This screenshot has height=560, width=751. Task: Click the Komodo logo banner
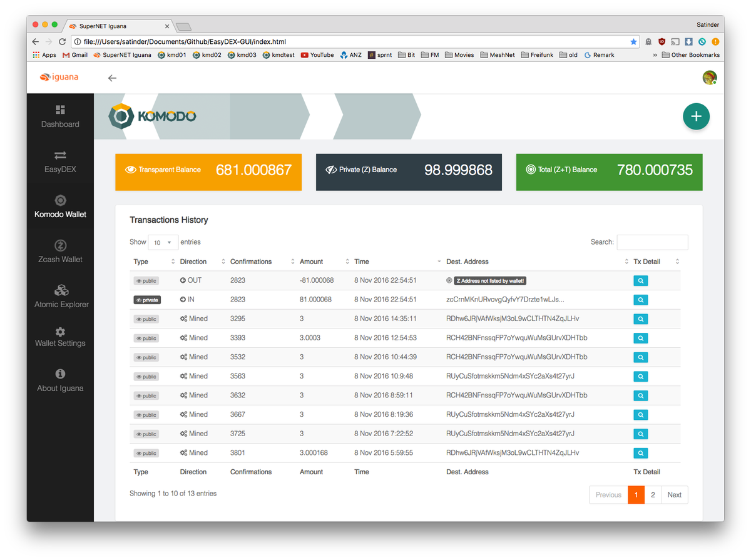click(x=152, y=116)
